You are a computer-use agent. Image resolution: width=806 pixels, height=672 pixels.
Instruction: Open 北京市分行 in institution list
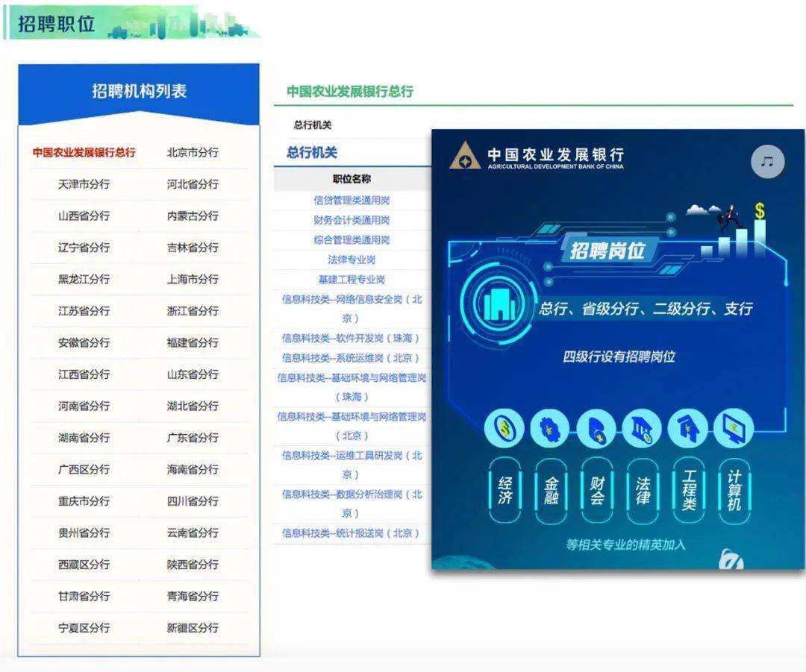[193, 153]
